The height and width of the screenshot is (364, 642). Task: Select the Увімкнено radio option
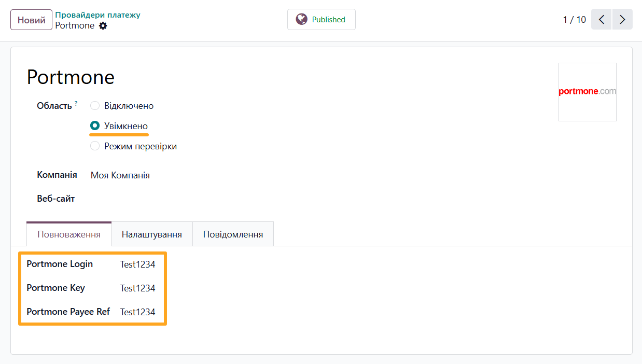tap(95, 126)
